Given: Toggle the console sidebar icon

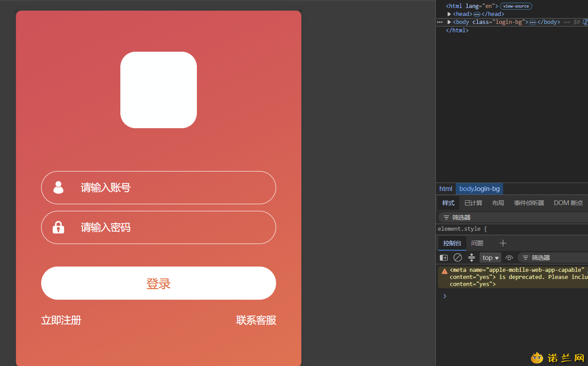Looking at the screenshot, I should point(443,258).
